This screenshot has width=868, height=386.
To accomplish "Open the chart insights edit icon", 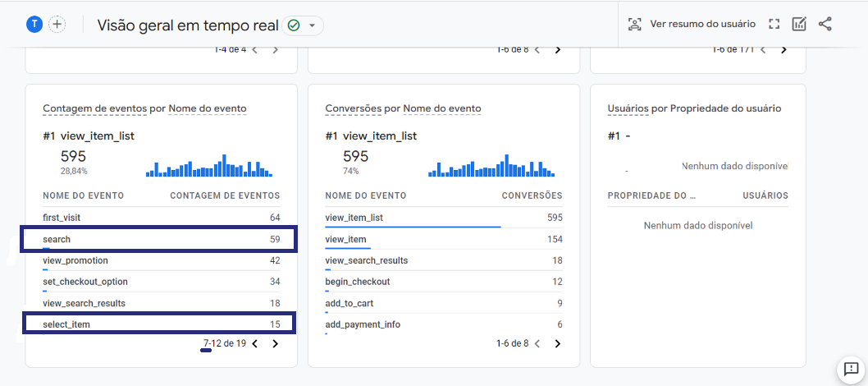I will click(x=799, y=24).
